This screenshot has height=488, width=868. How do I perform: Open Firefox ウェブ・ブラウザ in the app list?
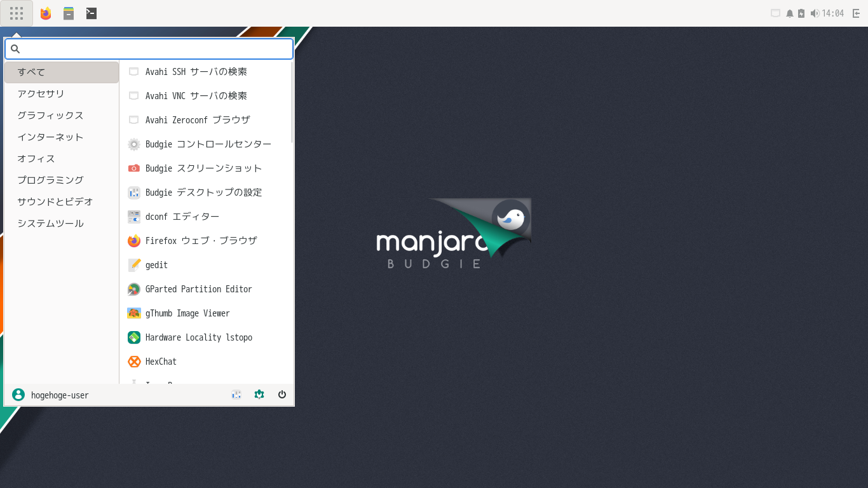coord(205,241)
